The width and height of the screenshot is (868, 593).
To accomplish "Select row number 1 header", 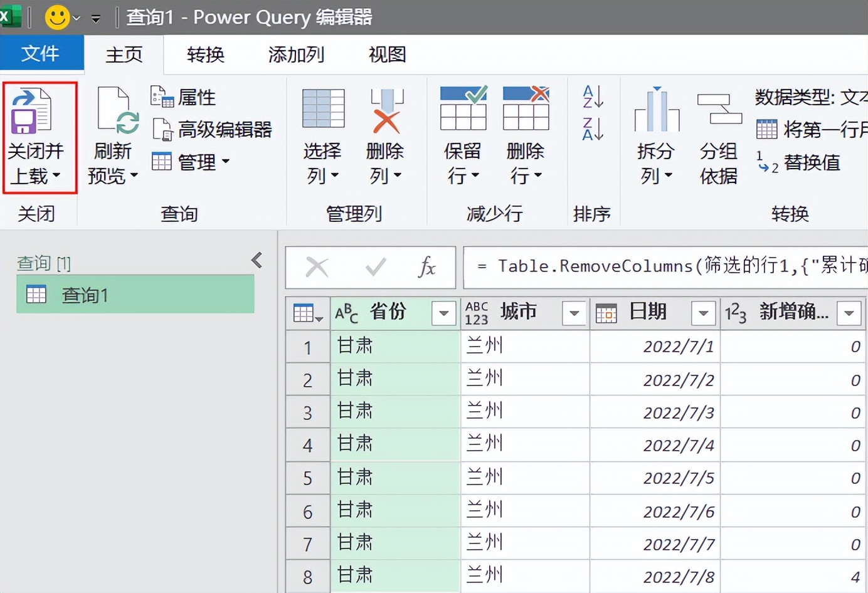I will coord(307,347).
